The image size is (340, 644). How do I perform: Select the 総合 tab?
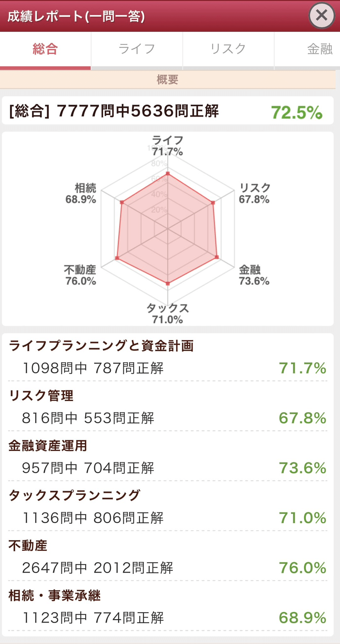45,50
